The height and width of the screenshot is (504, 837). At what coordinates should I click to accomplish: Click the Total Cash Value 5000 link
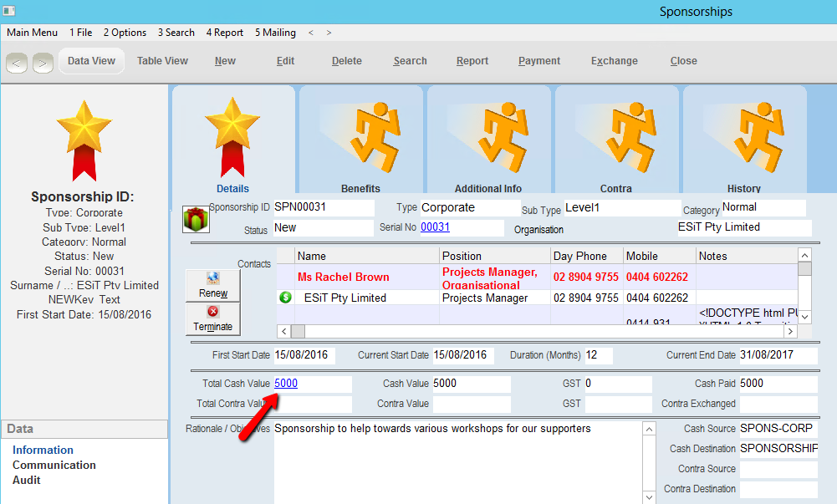[286, 384]
